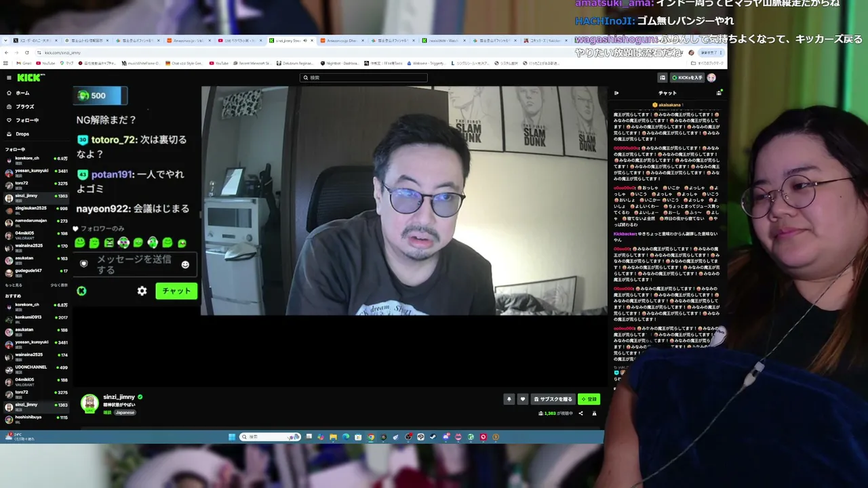Click the green KICK logo

31,78
